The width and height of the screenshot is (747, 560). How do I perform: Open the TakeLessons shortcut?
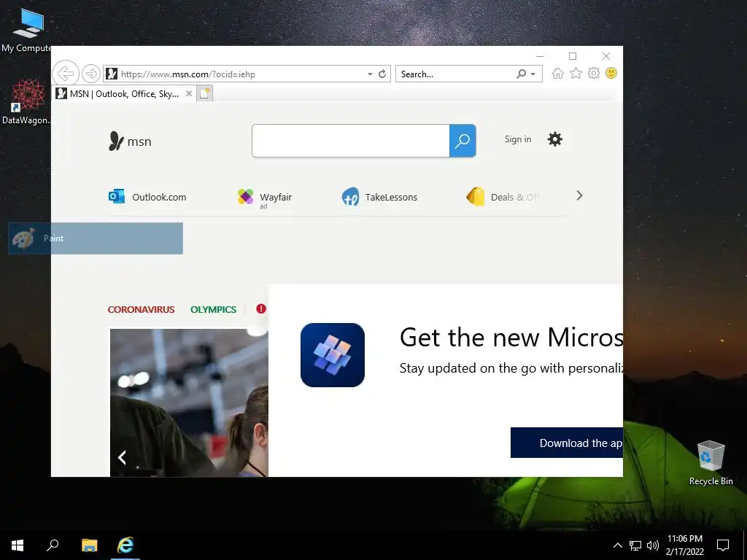379,197
